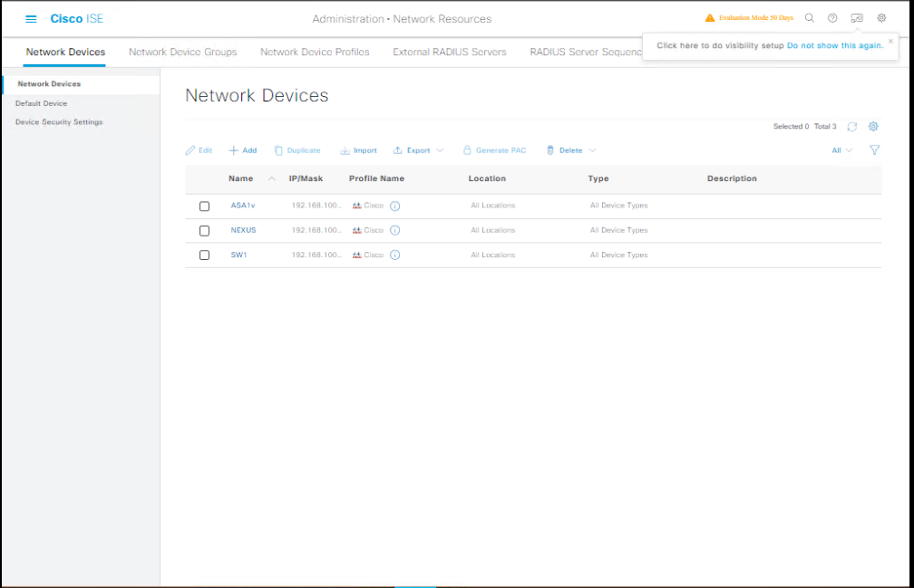The image size is (914, 588).
Task: Open the hamburger navigation menu
Action: click(31, 19)
